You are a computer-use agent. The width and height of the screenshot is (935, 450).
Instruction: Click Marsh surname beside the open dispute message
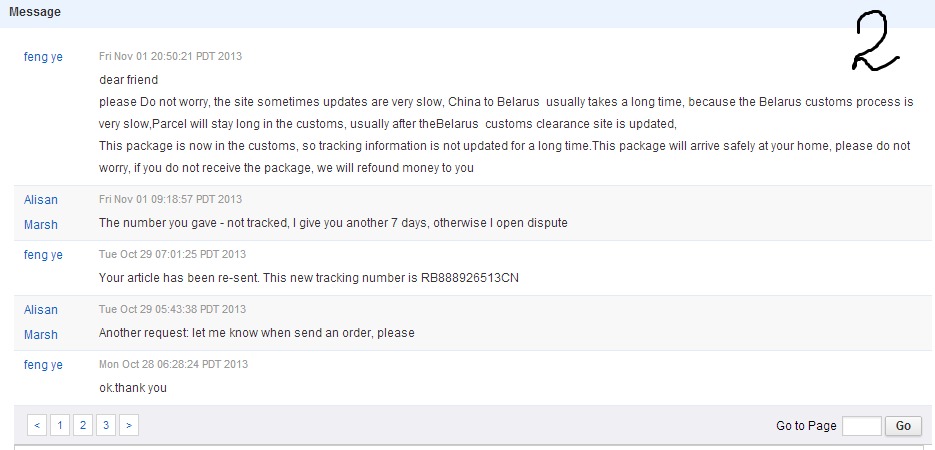(41, 225)
